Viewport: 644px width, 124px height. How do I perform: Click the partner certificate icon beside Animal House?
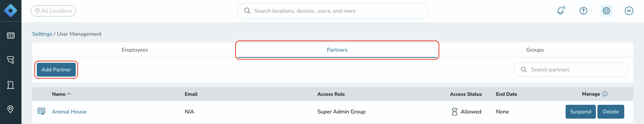pos(41,111)
